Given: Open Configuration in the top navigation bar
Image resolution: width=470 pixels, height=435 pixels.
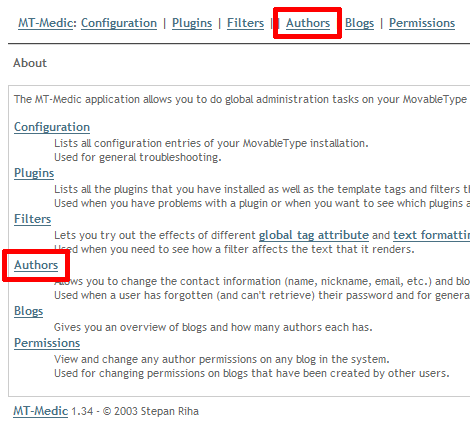Looking at the screenshot, I should click(119, 23).
